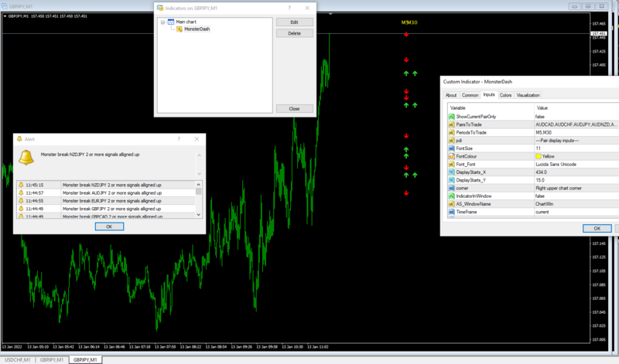Click the FontColour variable icon
This screenshot has width=619, height=364.
452,156
